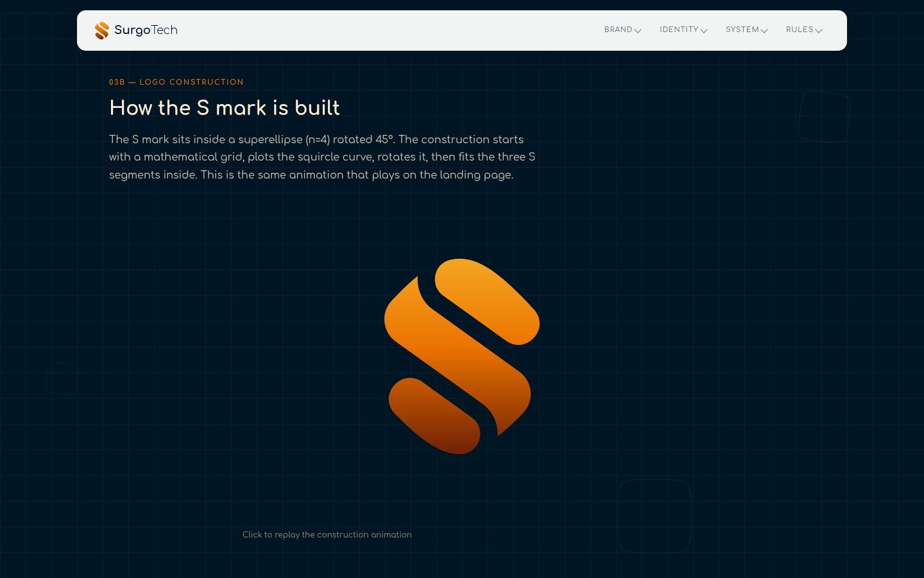This screenshot has height=578, width=924.
Task: Expand the chevron next to BRAND
Action: pyautogui.click(x=638, y=31)
